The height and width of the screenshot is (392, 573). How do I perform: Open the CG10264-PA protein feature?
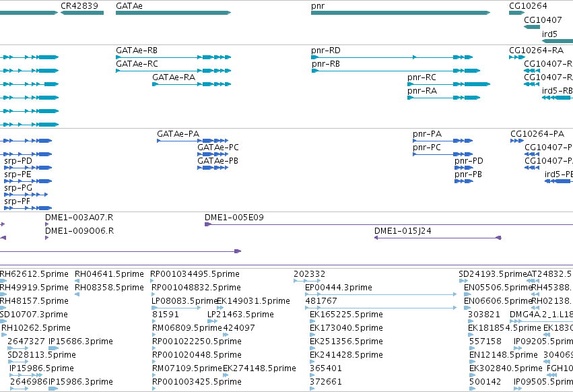pos(537,134)
